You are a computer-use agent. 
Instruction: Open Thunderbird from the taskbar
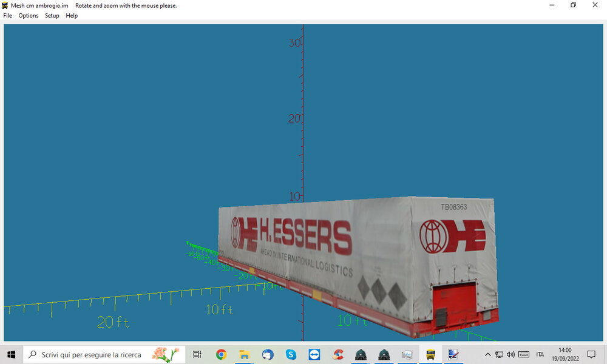[x=268, y=354]
